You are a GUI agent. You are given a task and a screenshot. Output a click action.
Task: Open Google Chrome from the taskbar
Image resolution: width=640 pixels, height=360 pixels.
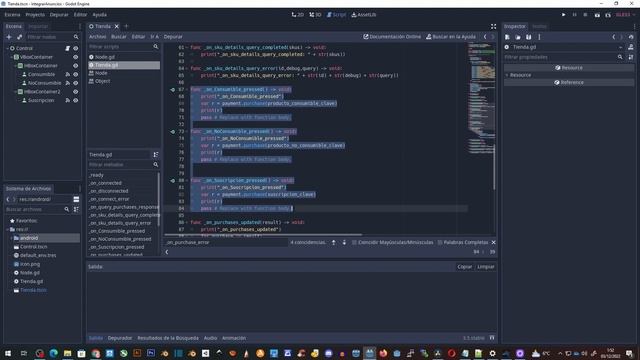click(x=96, y=353)
